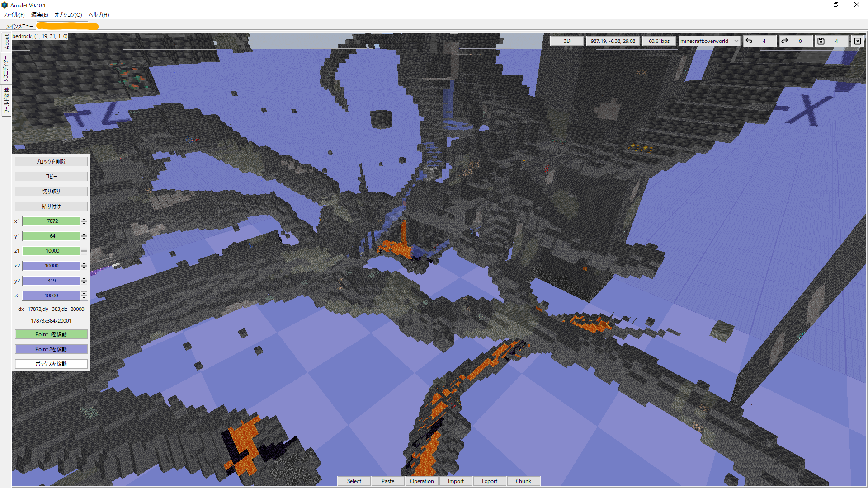Switch to the メインメニュー tab
The width and height of the screenshot is (868, 488).
click(x=19, y=26)
